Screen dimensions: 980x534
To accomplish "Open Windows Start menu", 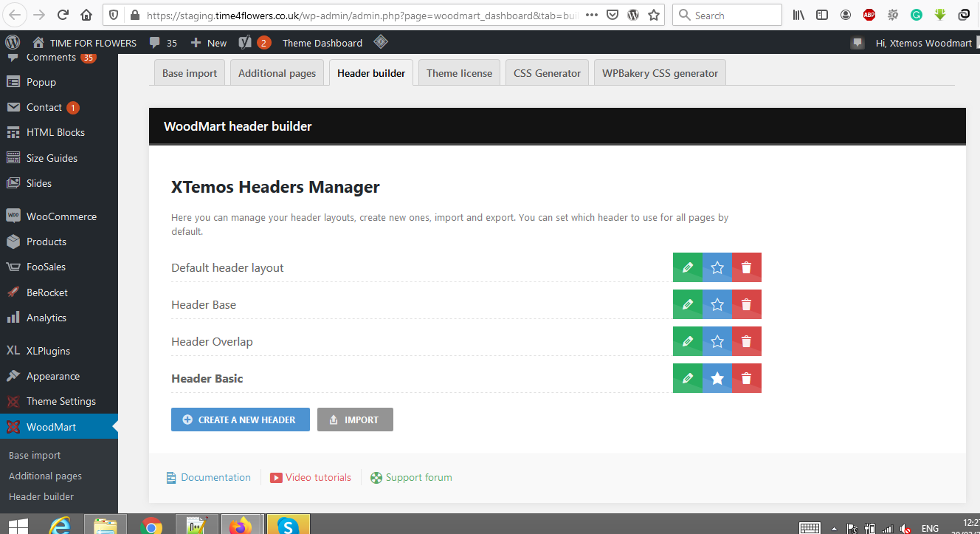I will click(x=17, y=526).
